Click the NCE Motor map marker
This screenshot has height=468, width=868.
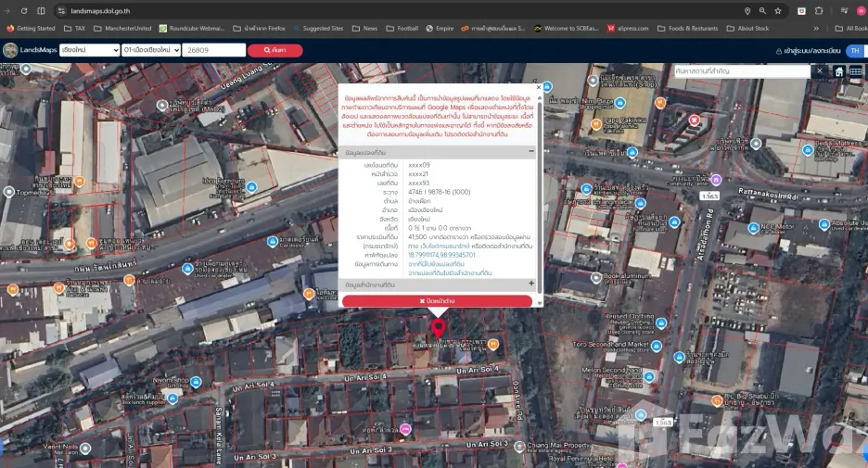[753, 228]
